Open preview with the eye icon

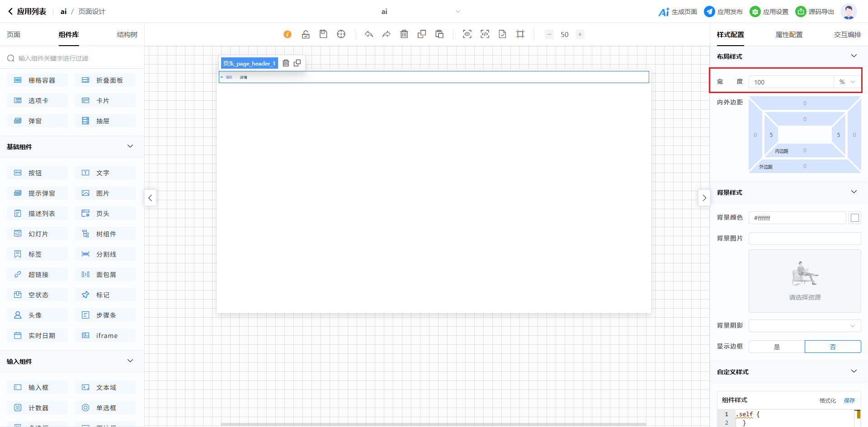(467, 34)
